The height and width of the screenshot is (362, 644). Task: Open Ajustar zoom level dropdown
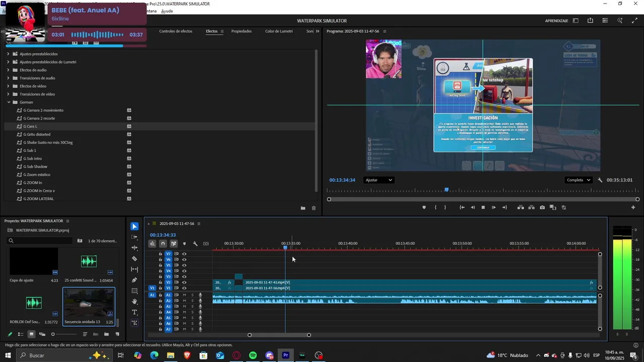[x=379, y=180]
